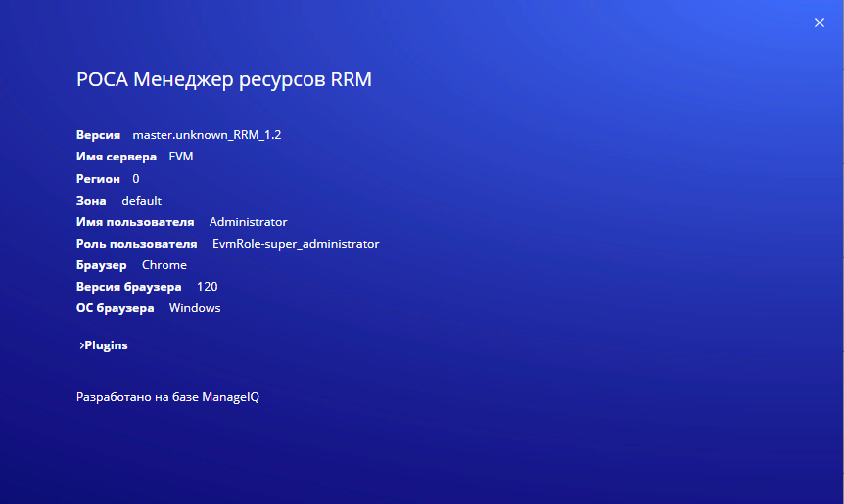Select the browser version value 120

(207, 287)
